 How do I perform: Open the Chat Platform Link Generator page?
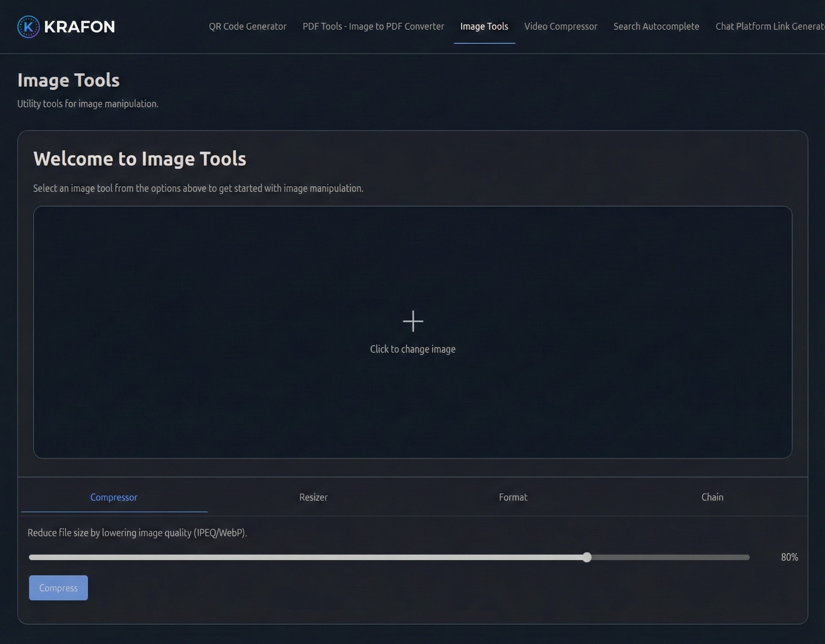pyautogui.click(x=770, y=26)
